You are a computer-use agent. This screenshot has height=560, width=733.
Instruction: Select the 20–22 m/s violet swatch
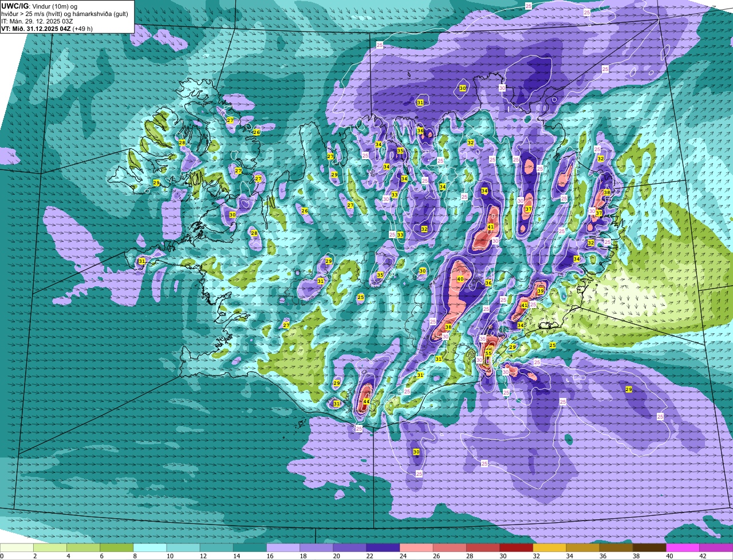tap(349, 548)
